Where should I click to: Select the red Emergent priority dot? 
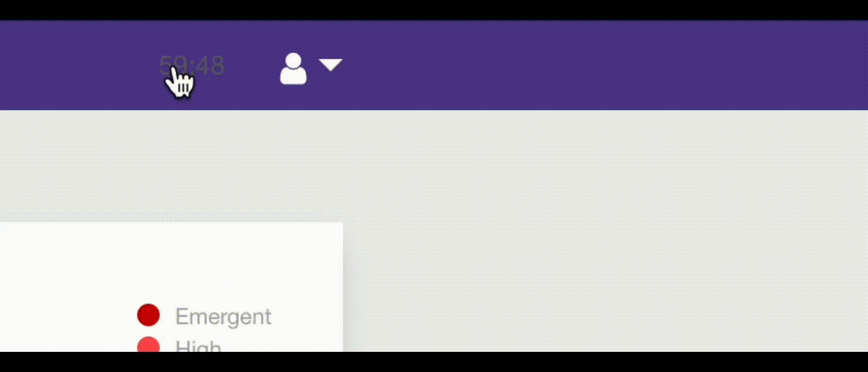coord(148,315)
